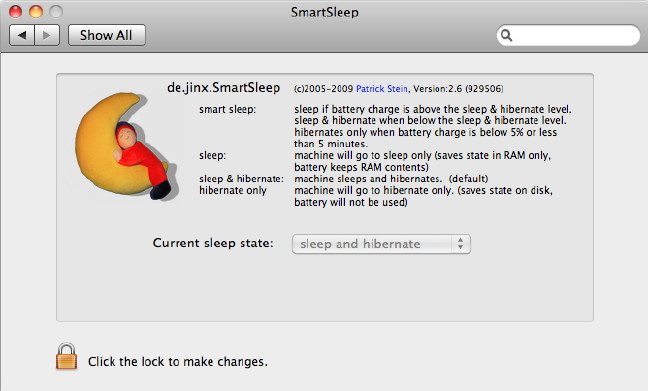Click the back arrow button
The width and height of the screenshot is (648, 391).
[22, 35]
